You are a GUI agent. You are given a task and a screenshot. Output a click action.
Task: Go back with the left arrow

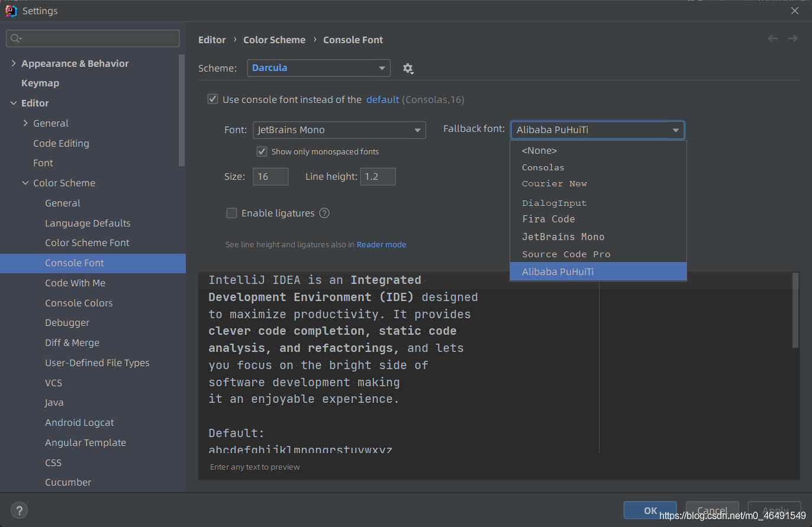(772, 38)
